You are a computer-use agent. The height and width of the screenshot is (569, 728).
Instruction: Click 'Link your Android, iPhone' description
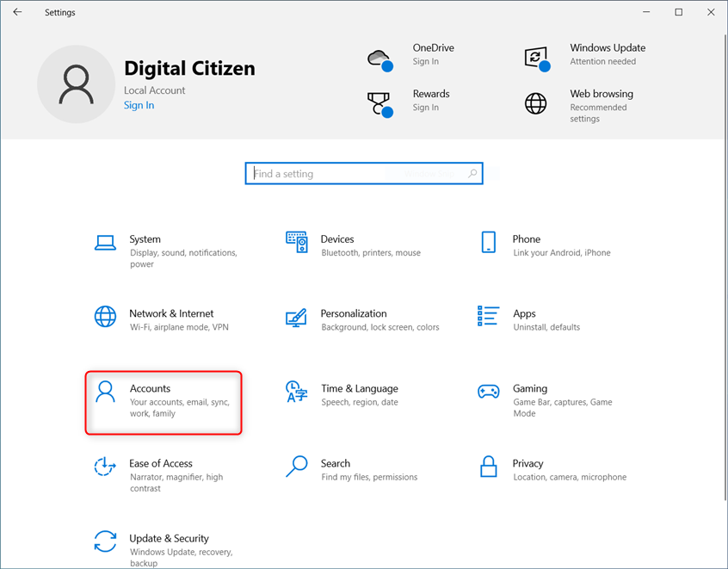pyautogui.click(x=562, y=253)
